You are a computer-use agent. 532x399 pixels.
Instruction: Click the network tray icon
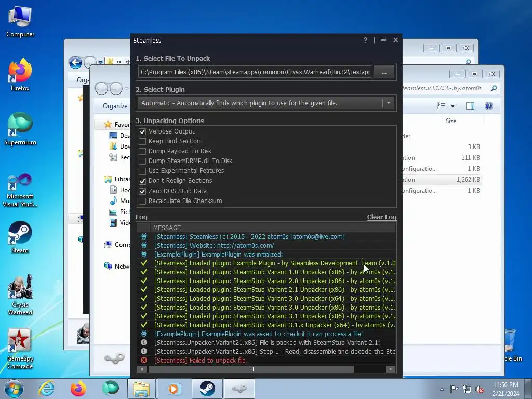coord(467,389)
